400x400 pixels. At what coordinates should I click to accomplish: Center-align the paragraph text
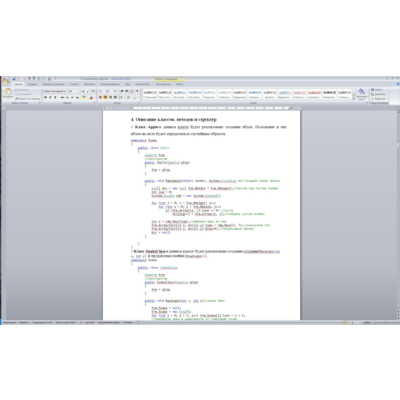105,97
